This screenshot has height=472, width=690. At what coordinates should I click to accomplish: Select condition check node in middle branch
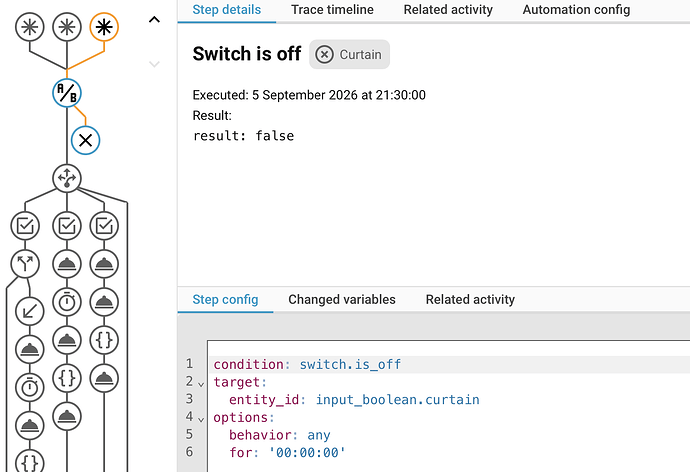tap(67, 226)
